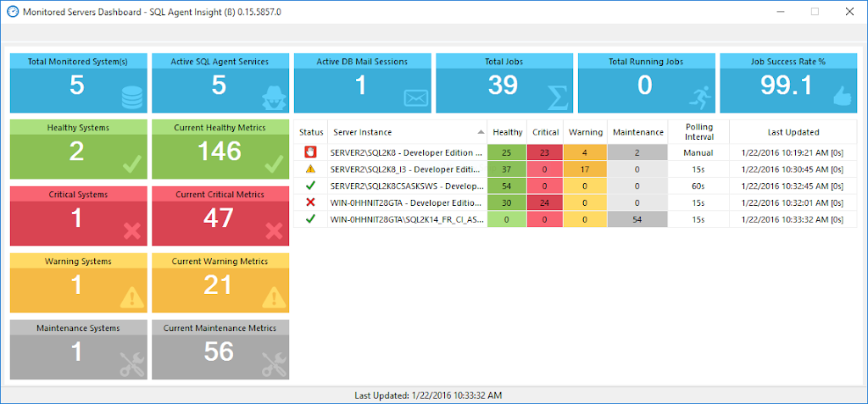The width and height of the screenshot is (868, 404).
Task: Click the Last Updated column header
Action: (x=793, y=132)
